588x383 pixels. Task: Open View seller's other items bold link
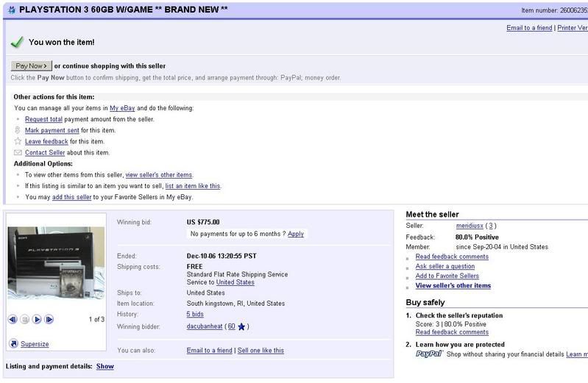click(453, 285)
